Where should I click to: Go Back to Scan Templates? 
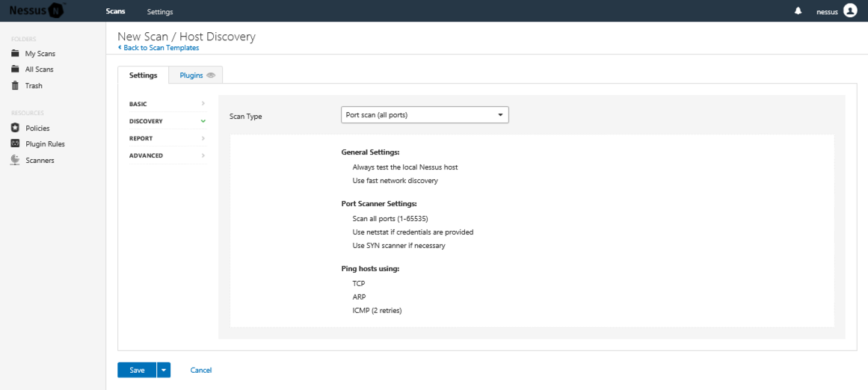pyautogui.click(x=160, y=48)
